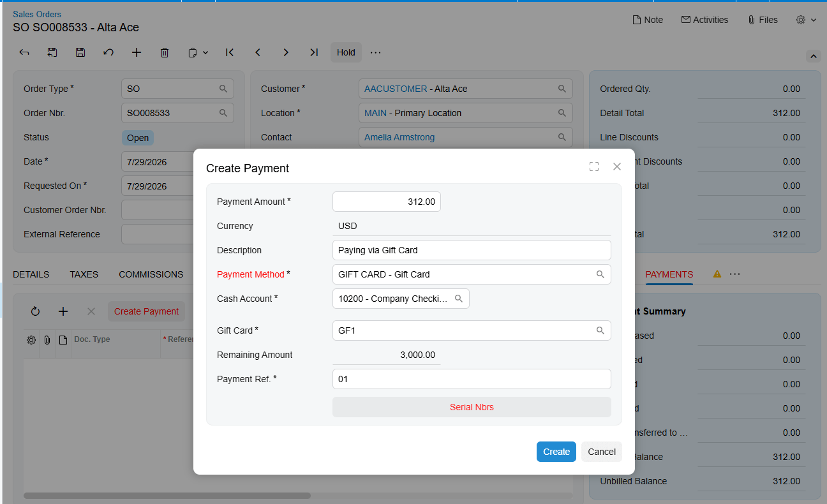This screenshot has width=827, height=504.
Task: Open toolbar more actions ellipsis
Action: pyautogui.click(x=376, y=53)
